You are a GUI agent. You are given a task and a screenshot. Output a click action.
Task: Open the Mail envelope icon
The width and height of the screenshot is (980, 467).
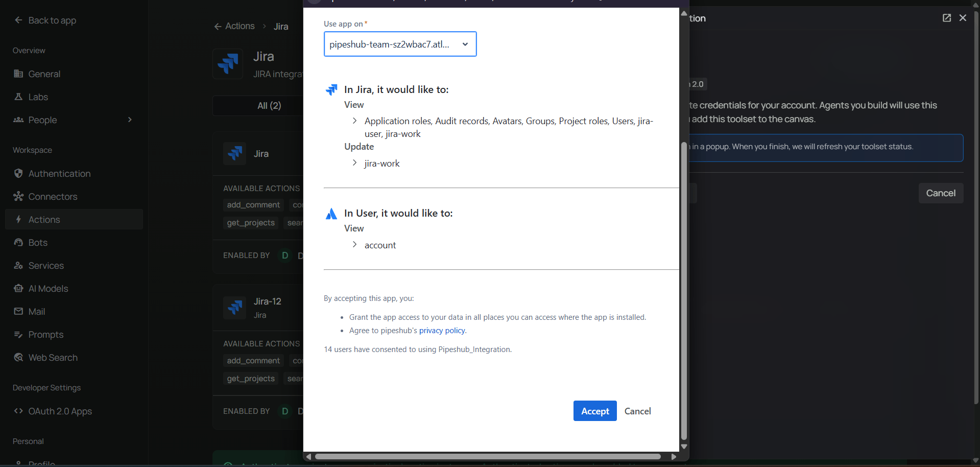pos(18,311)
